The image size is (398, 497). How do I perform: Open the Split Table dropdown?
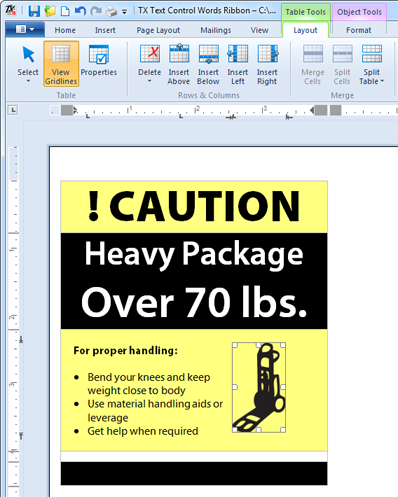pyautogui.click(x=372, y=64)
